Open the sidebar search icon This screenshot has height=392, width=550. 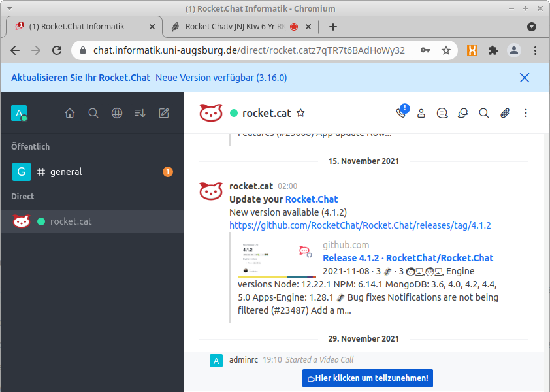click(93, 113)
